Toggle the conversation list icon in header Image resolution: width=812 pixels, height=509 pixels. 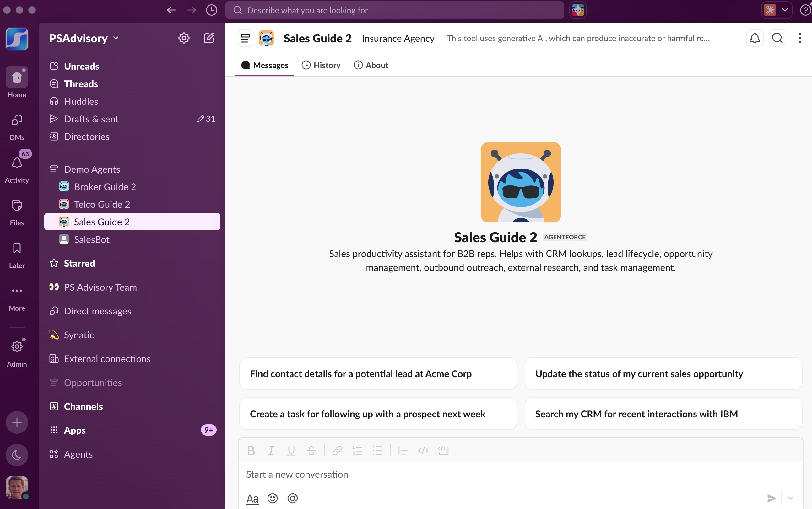[x=246, y=38]
